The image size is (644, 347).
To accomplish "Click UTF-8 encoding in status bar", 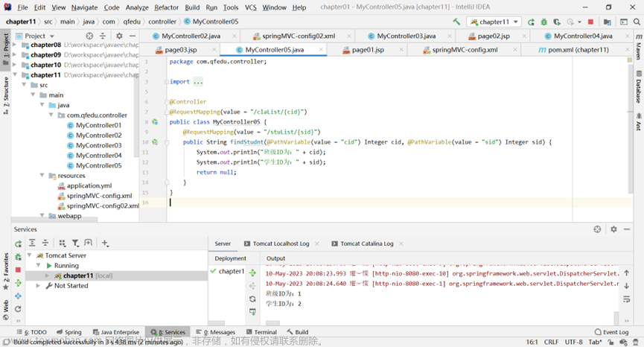I will pos(573,342).
